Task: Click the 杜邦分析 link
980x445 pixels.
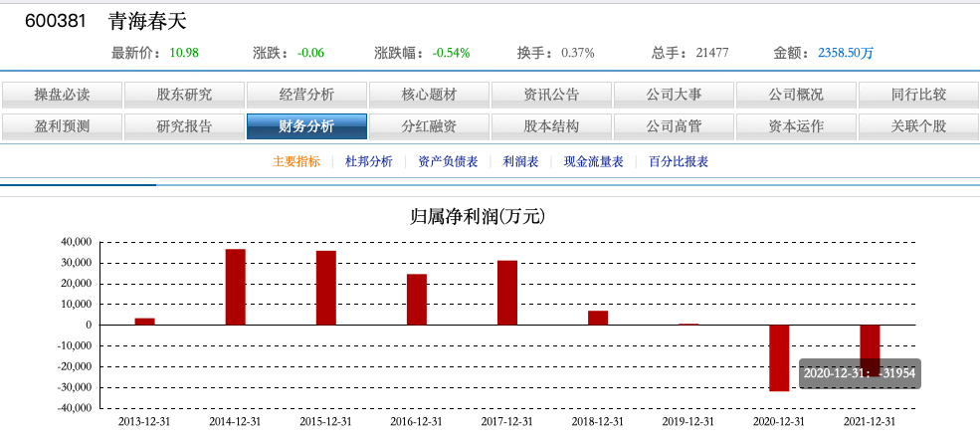Action: (x=369, y=162)
